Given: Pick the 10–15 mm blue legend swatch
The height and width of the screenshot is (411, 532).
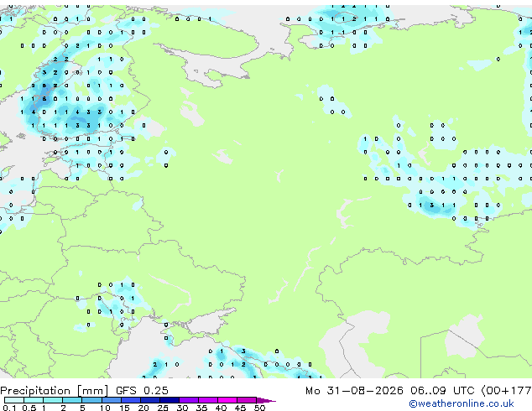Looking at the screenshot, I should 111,400.
